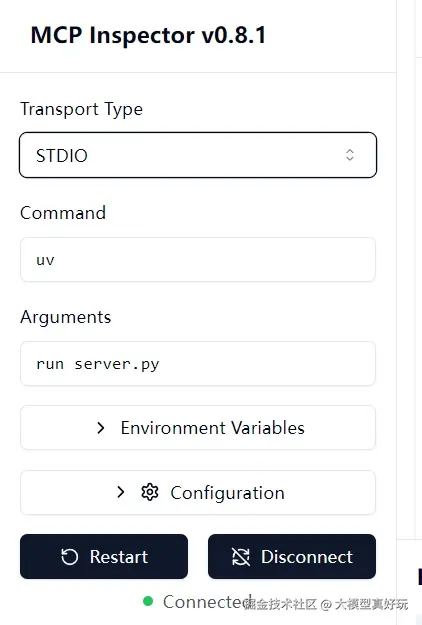Click the up-down arrows in STDIO selector
This screenshot has width=422, height=625.
[x=349, y=155]
